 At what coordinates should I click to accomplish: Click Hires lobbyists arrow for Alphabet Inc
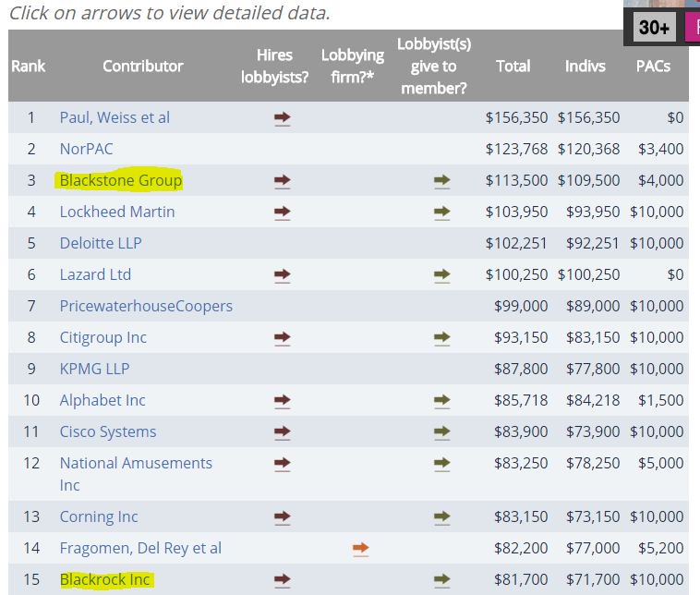point(283,401)
